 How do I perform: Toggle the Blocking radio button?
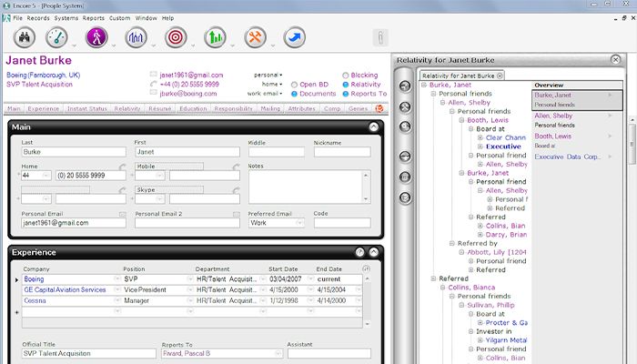(346, 76)
